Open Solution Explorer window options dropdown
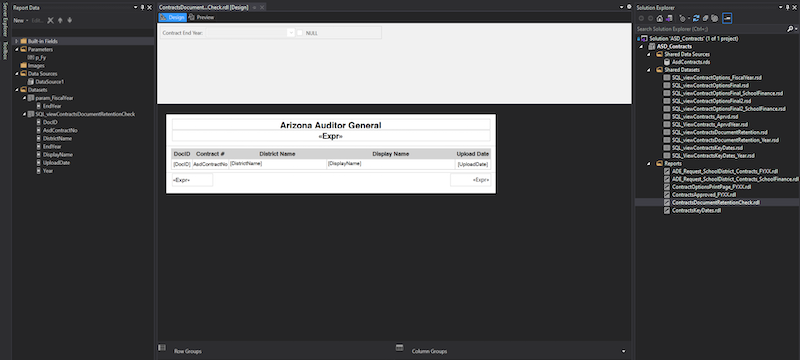 coord(781,8)
